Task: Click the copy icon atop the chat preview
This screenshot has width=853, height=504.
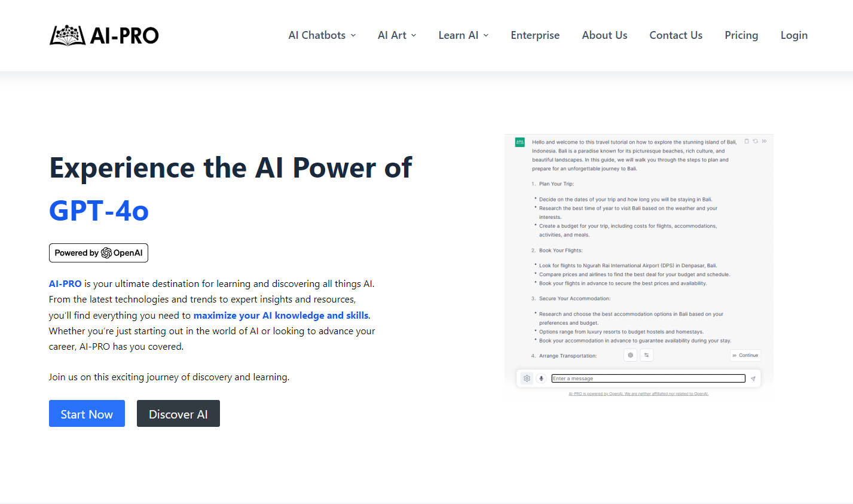Action: click(x=747, y=141)
